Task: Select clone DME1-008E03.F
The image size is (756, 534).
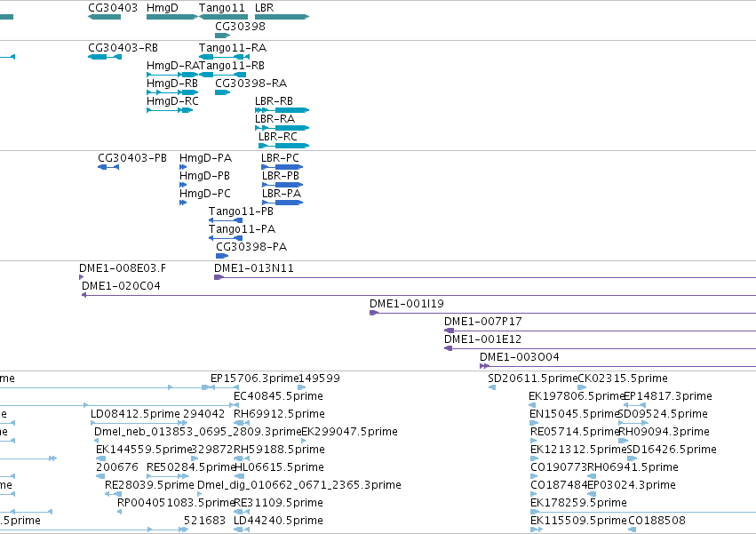Action: tap(82, 277)
